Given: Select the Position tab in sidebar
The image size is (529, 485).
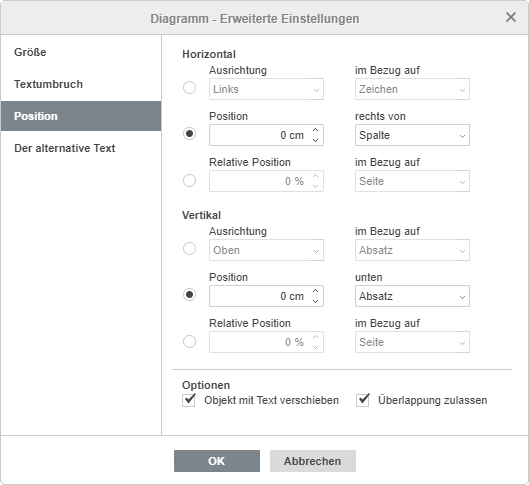Looking at the screenshot, I should click(x=81, y=116).
